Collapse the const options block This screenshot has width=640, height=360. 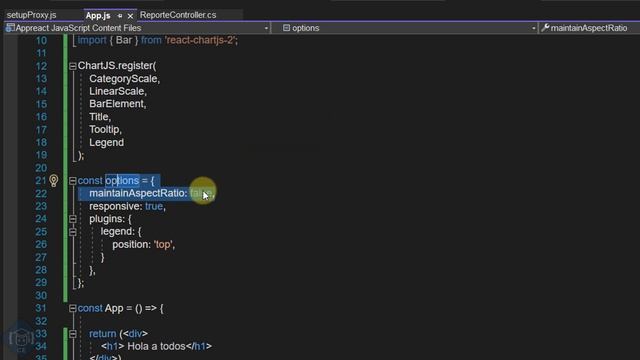coord(73,181)
